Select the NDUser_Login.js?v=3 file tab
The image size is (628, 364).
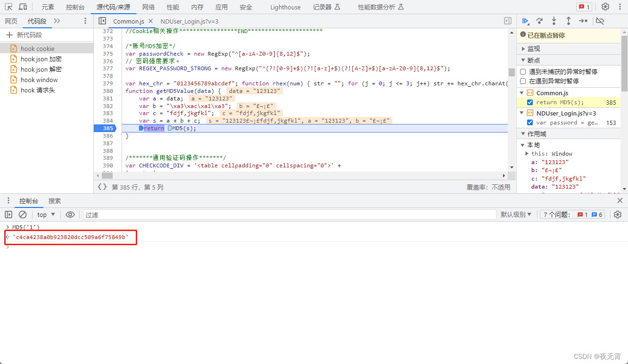click(190, 21)
